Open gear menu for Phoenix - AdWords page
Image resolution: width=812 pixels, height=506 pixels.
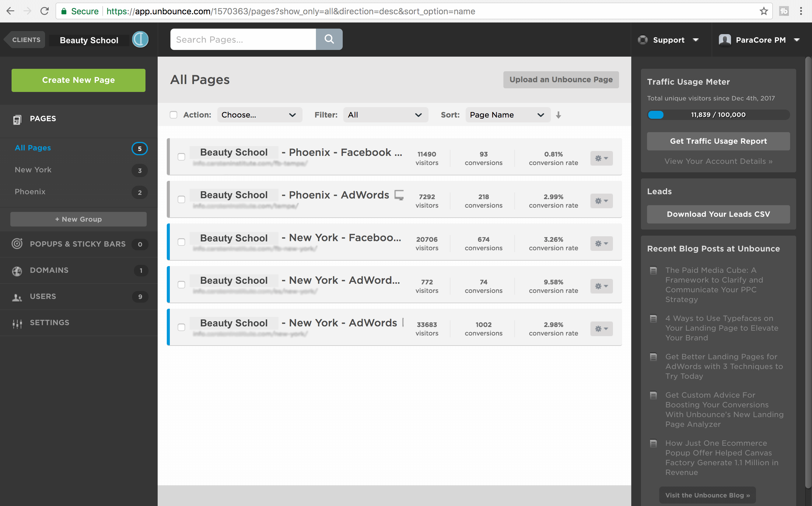pyautogui.click(x=601, y=201)
